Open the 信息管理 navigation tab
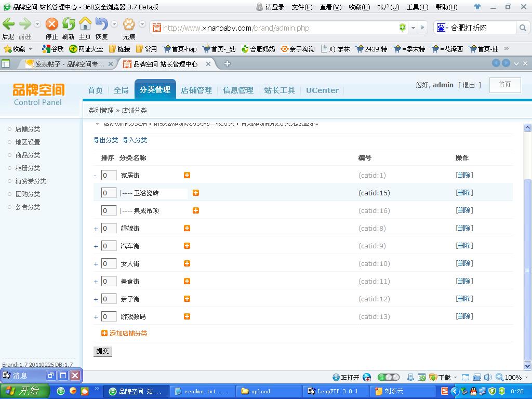 coord(238,90)
